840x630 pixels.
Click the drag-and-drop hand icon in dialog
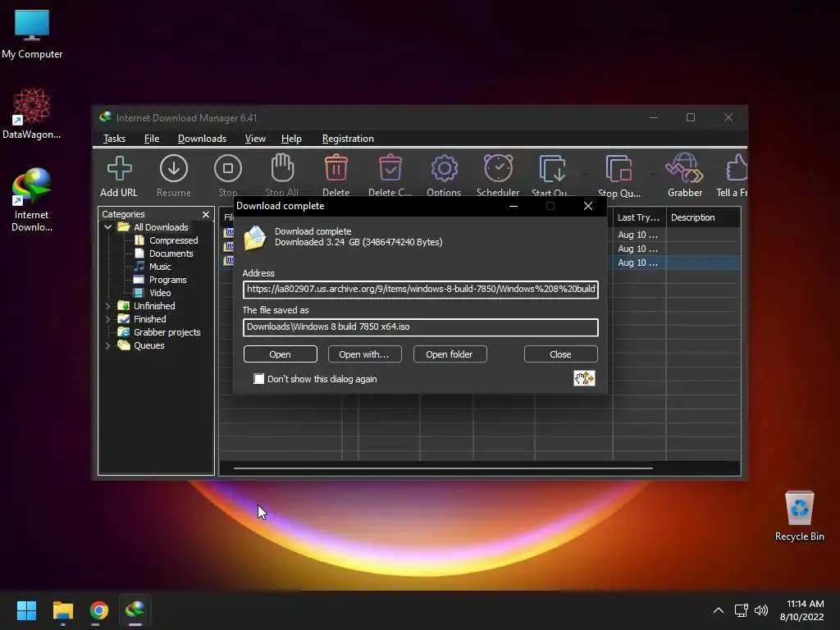coord(584,378)
